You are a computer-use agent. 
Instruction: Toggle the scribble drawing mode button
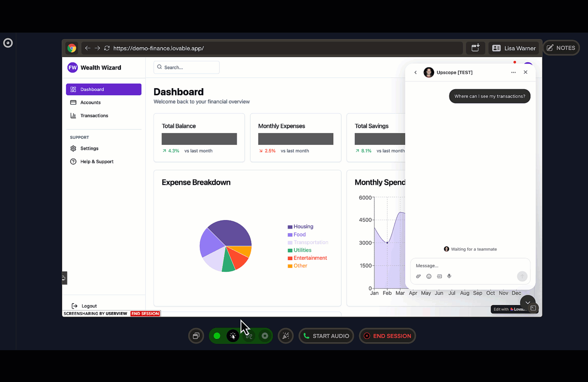(249, 336)
